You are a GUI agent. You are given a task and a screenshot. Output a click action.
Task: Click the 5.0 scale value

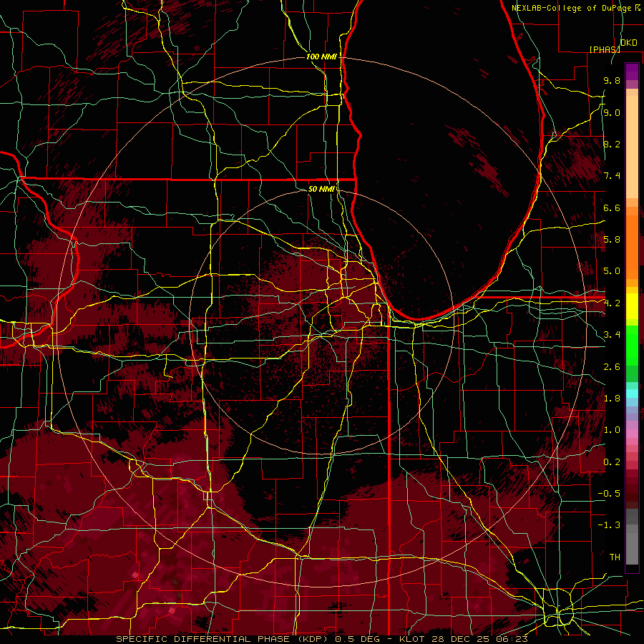point(612,271)
